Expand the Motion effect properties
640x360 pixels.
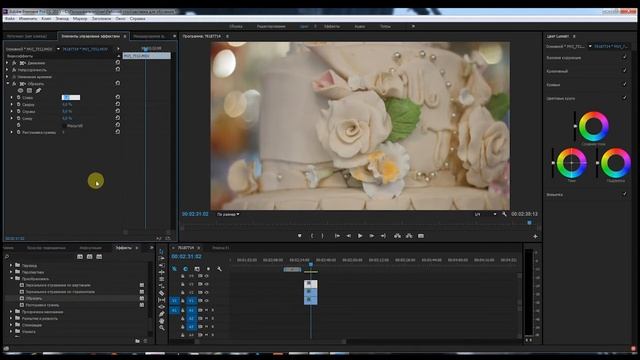click(7, 63)
